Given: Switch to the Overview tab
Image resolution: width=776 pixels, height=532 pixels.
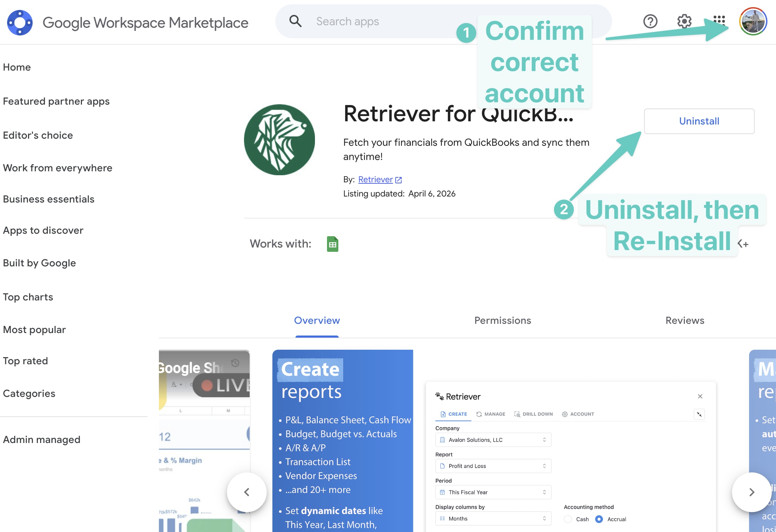Looking at the screenshot, I should (x=317, y=320).
